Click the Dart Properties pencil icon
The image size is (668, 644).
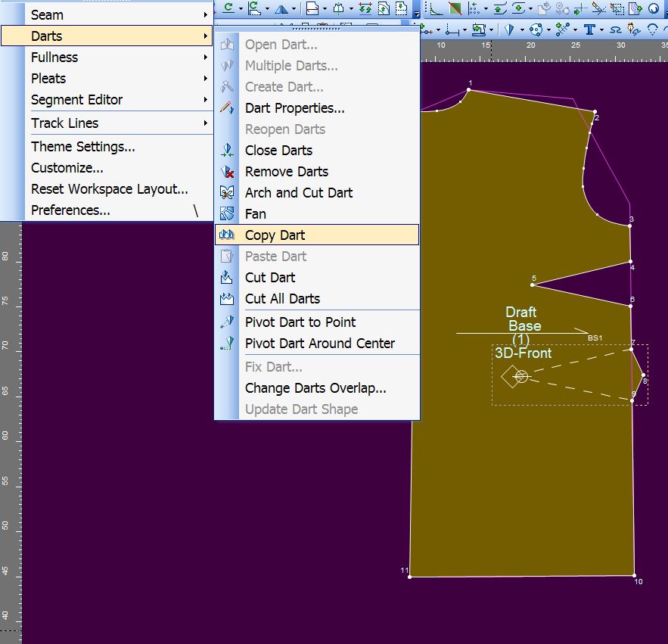click(x=227, y=107)
